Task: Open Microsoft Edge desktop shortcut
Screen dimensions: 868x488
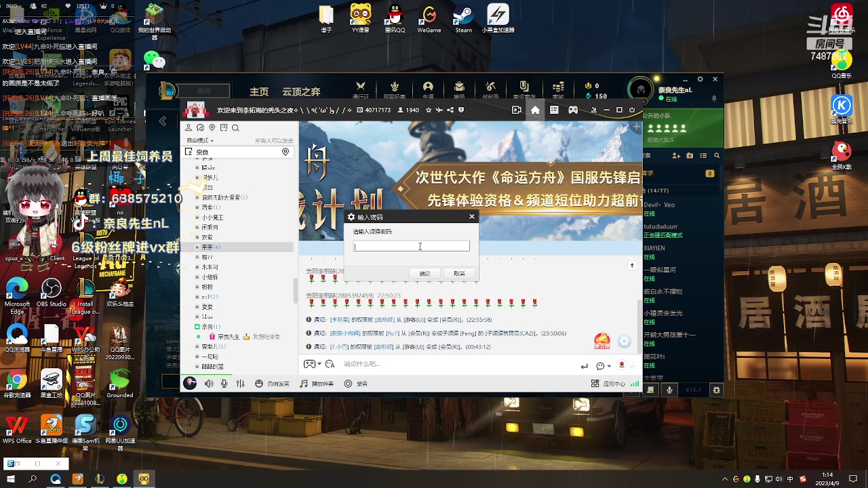Action: click(x=17, y=296)
